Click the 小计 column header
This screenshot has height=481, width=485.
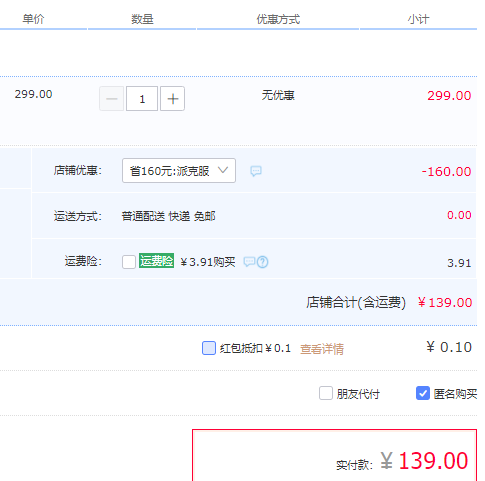point(418,19)
